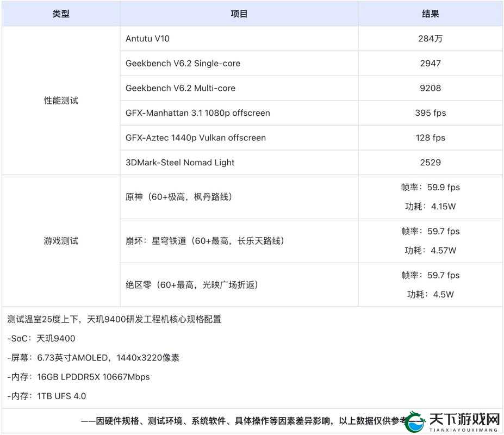504x435 pixels.
Task: Click the 性能测试 category cell
Action: (x=61, y=100)
